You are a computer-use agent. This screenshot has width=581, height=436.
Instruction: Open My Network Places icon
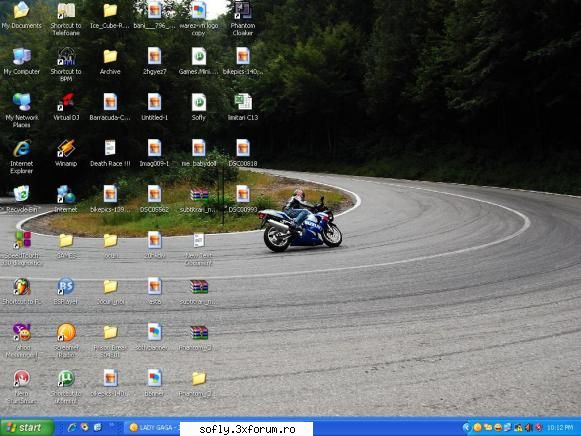coord(21,110)
